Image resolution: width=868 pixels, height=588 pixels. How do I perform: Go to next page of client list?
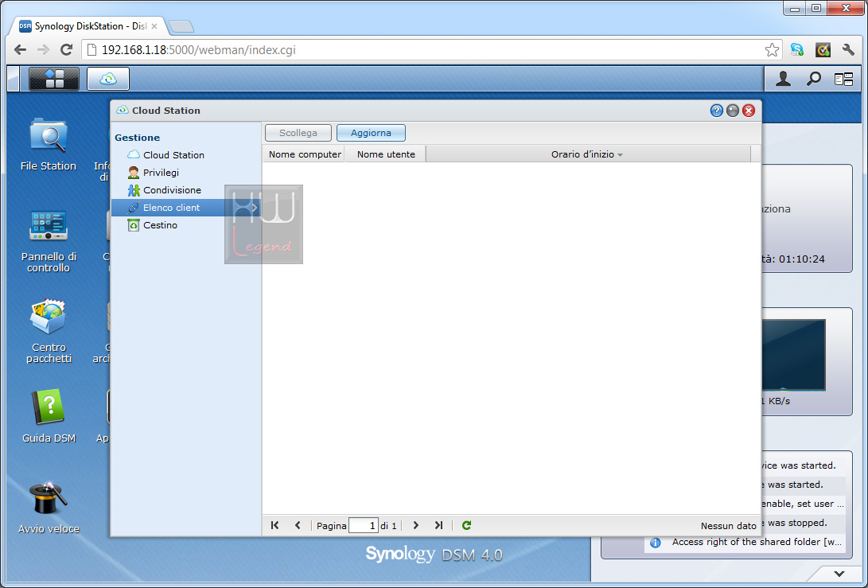(x=416, y=525)
